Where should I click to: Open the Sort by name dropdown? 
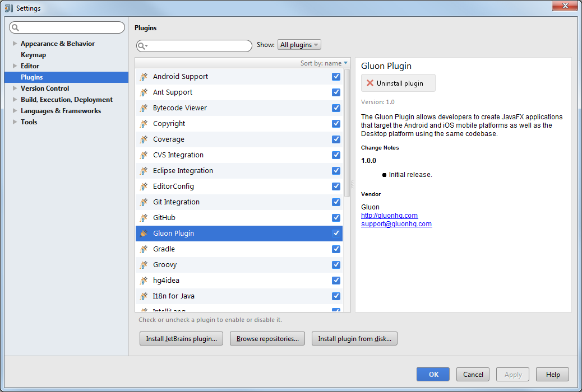324,63
